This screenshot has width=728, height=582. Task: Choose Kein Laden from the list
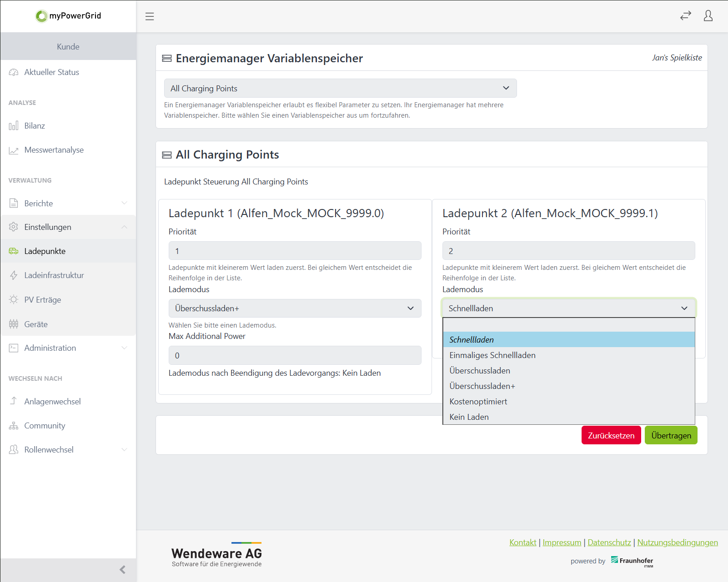click(x=469, y=417)
